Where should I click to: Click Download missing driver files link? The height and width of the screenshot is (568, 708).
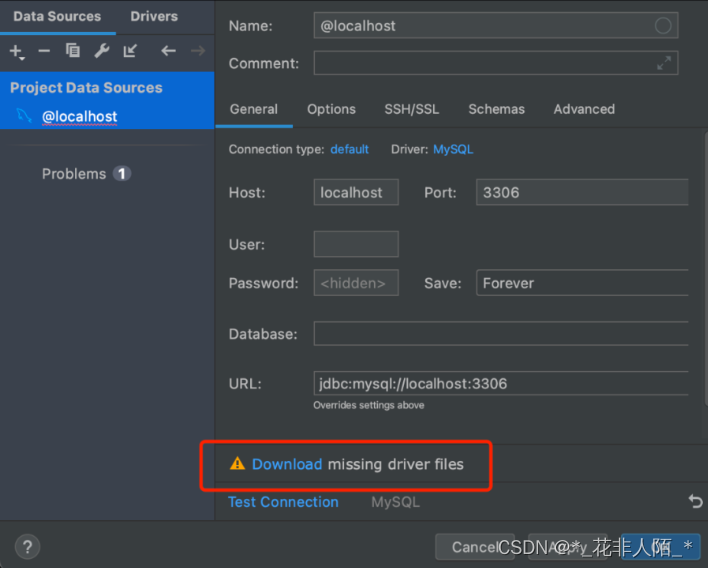[x=287, y=464]
